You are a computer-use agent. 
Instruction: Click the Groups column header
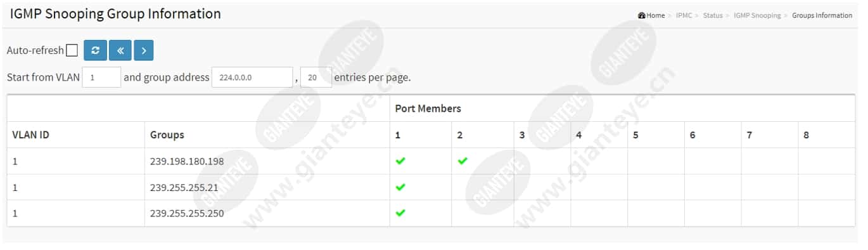click(167, 135)
